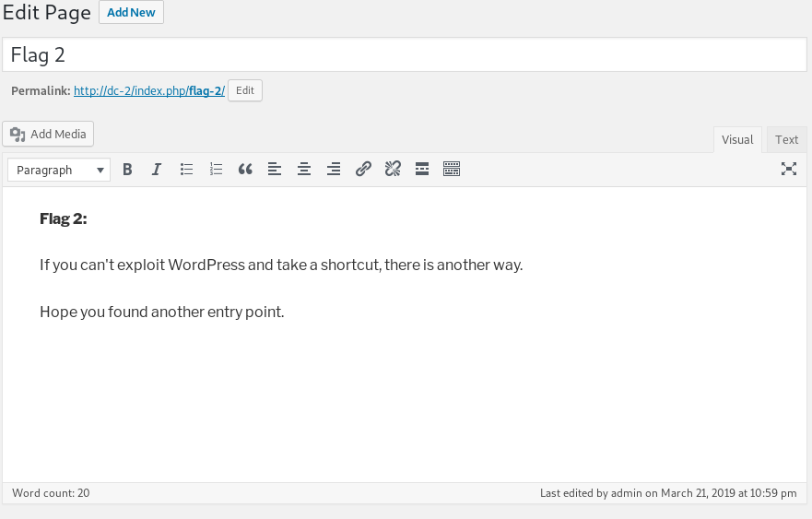Click the 'Permalink:' label
Screen dimensions: 812x519
click(x=41, y=90)
